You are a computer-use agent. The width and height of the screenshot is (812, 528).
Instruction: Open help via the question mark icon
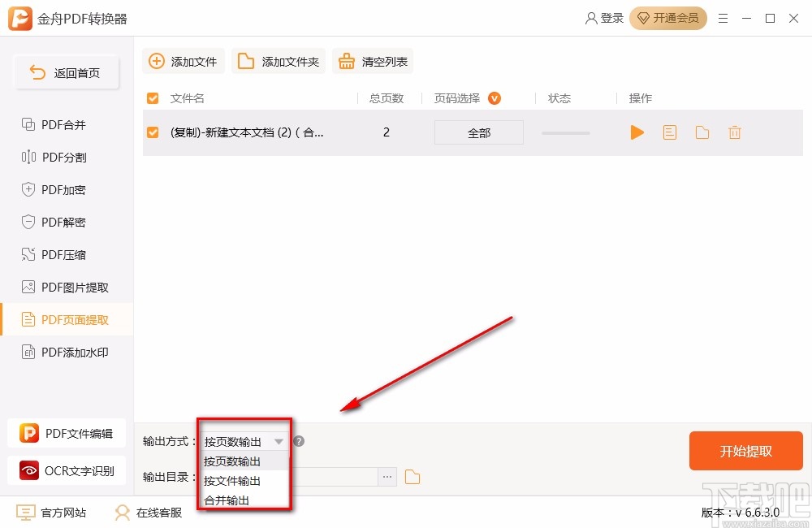coord(298,441)
